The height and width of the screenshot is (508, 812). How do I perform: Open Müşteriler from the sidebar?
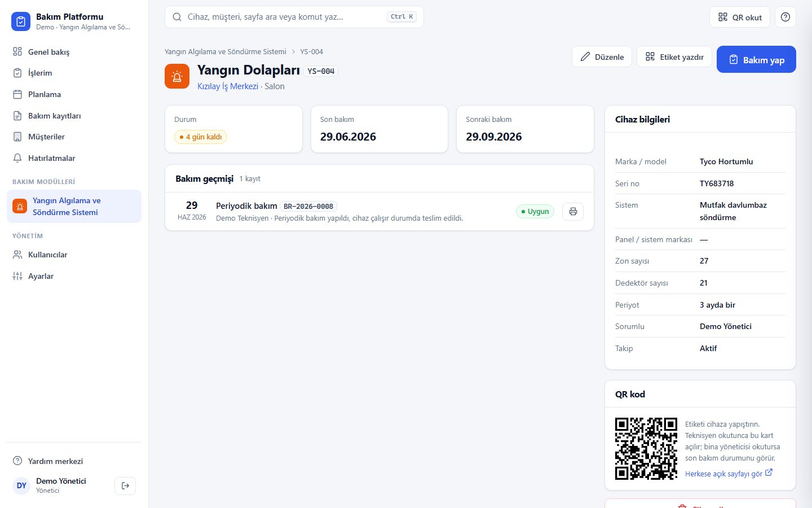74,137
